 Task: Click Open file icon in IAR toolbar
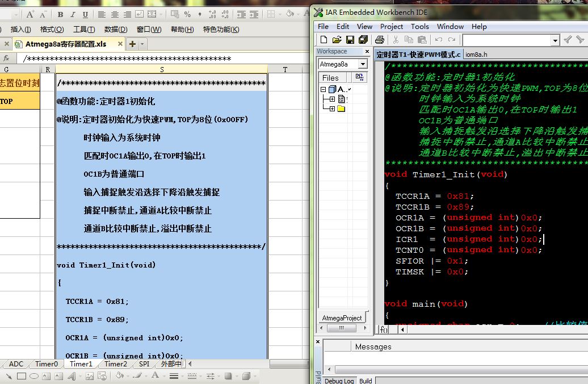[x=337, y=39]
